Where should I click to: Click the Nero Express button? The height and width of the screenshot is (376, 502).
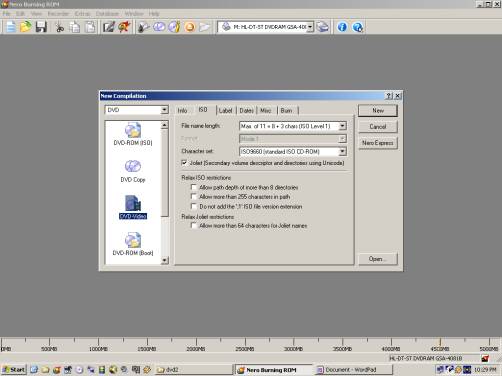(x=378, y=143)
